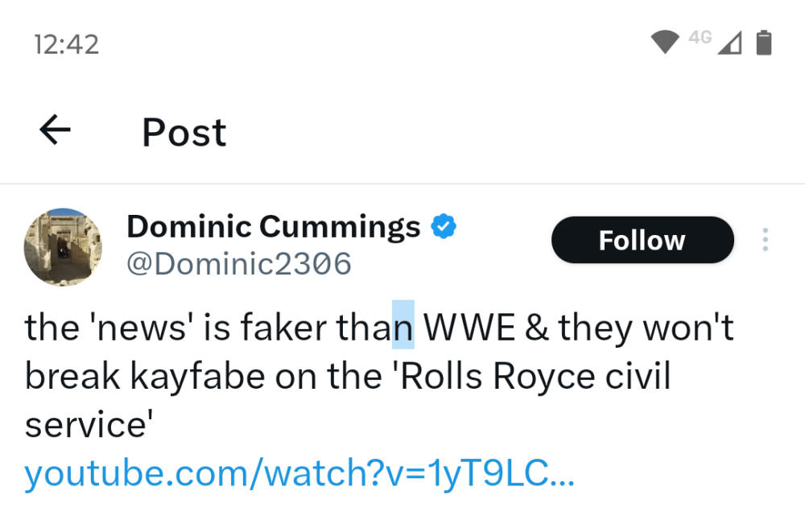The image size is (805, 532).
Task: Tap the word 'WWE' in the post
Action: click(x=469, y=328)
